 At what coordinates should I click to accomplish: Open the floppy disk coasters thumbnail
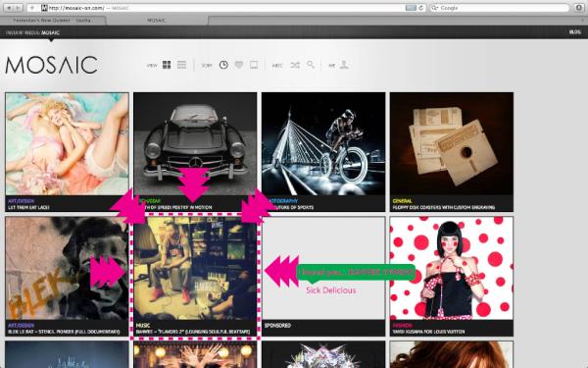452,144
